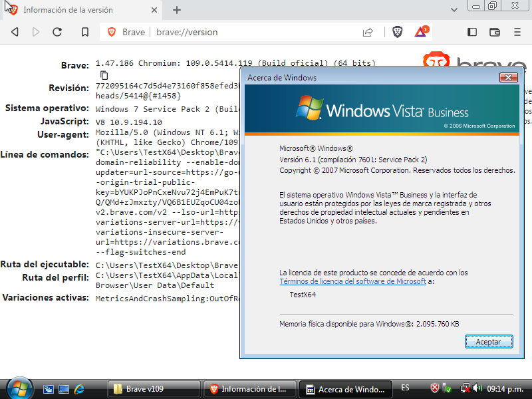Viewport: 532px width, 399px height.
Task: Click the Memoria física disponible text
Action: coord(369,324)
